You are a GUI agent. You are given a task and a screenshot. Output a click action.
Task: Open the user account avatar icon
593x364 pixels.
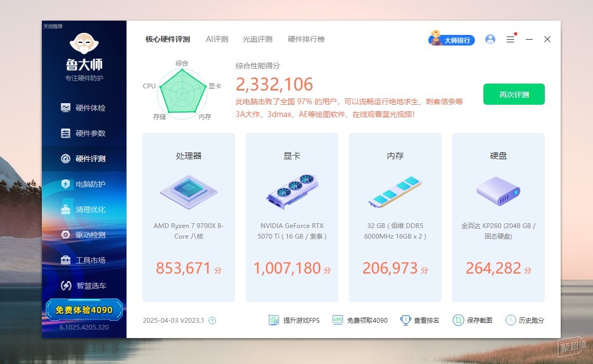(490, 39)
